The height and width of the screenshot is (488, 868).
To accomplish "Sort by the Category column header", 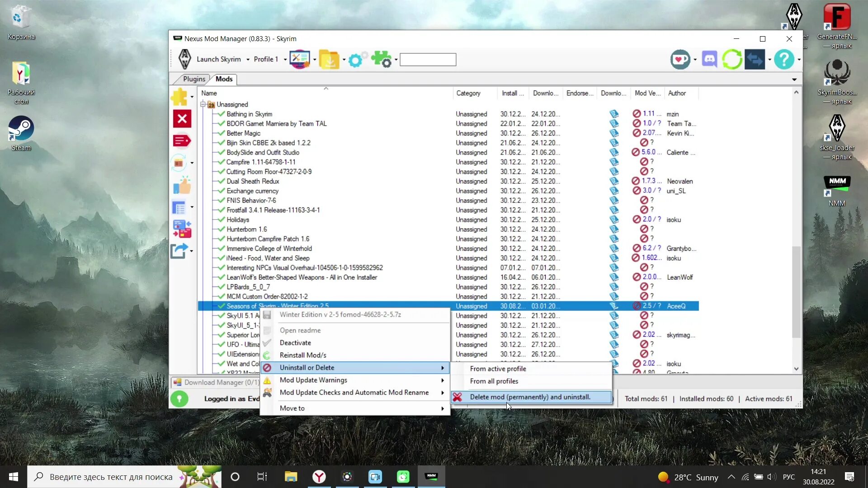I will [475, 93].
